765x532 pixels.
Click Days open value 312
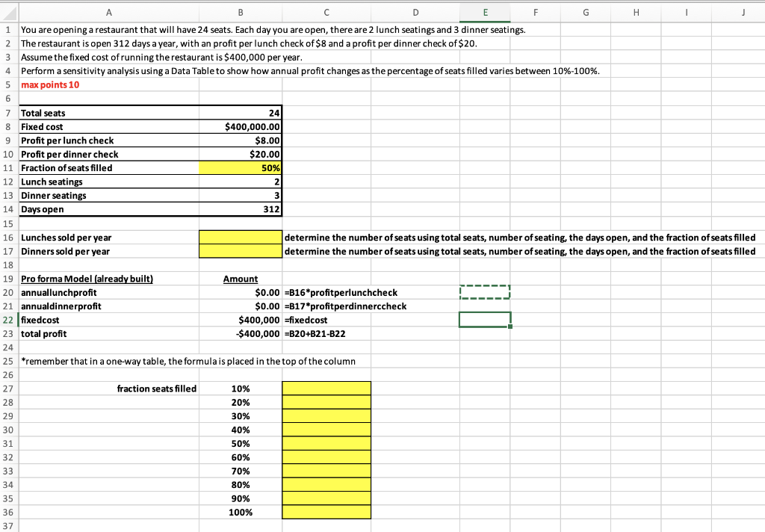[241, 209]
